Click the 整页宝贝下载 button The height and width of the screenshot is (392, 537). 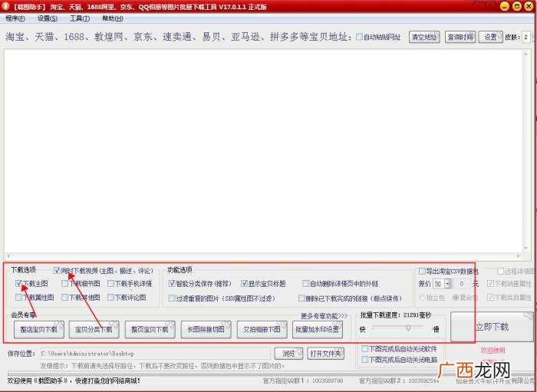click(150, 329)
